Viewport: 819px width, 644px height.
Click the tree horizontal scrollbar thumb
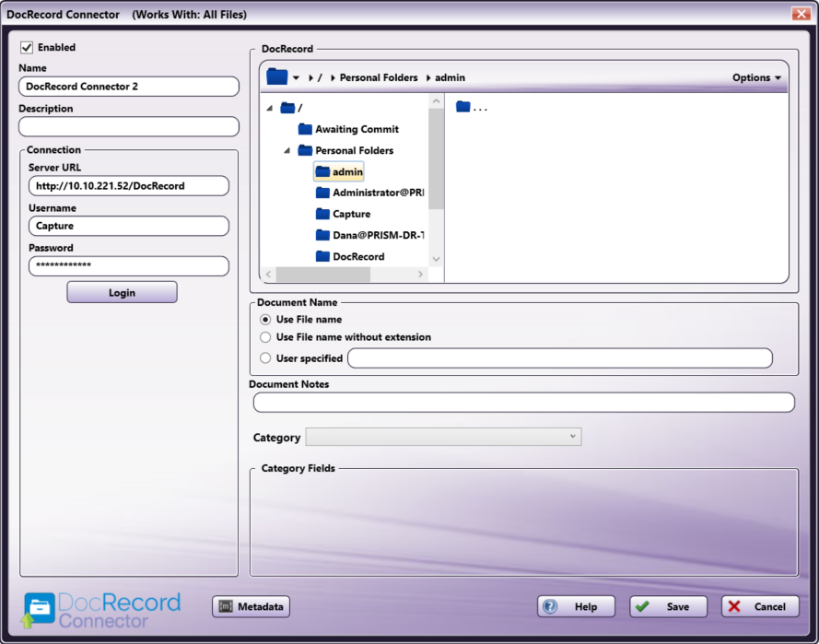tap(322, 275)
